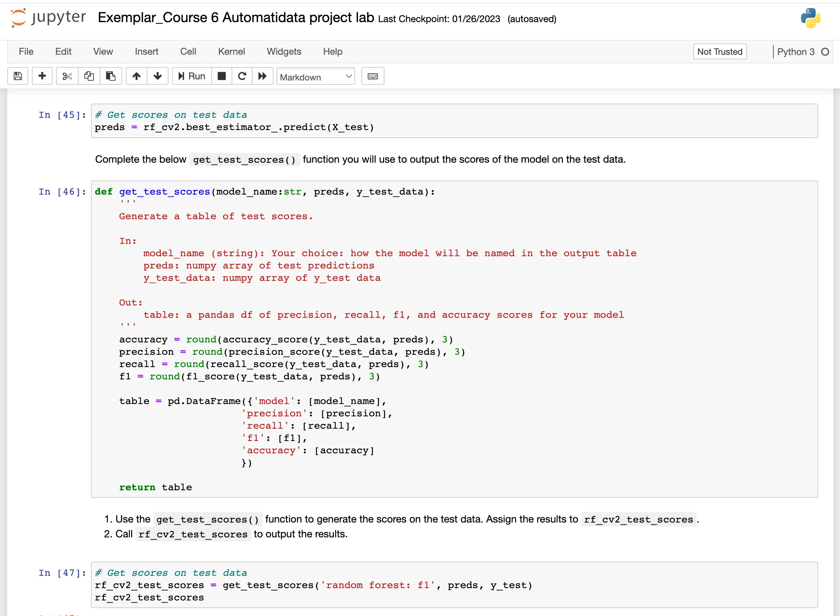
Task: Move selected cell down arrow
Action: click(x=158, y=76)
